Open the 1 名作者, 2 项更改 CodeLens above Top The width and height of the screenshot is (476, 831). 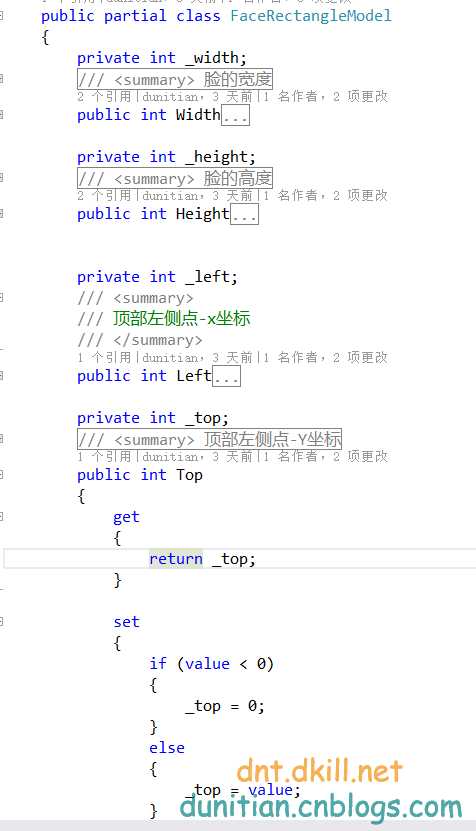(x=325, y=456)
